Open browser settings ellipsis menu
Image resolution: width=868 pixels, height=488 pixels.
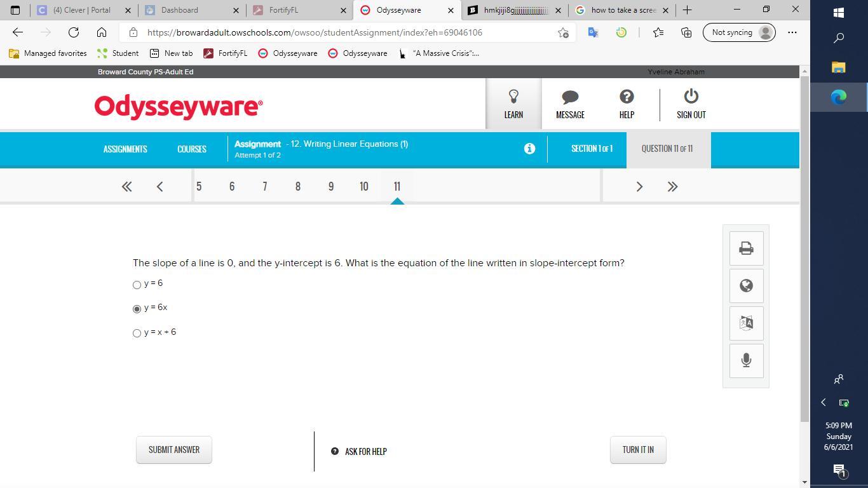click(x=792, y=32)
